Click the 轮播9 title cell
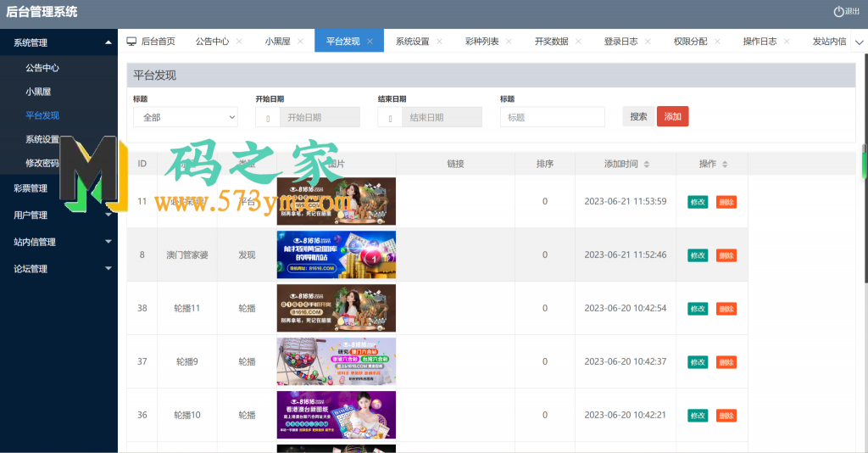This screenshot has height=453, width=868. tap(187, 361)
